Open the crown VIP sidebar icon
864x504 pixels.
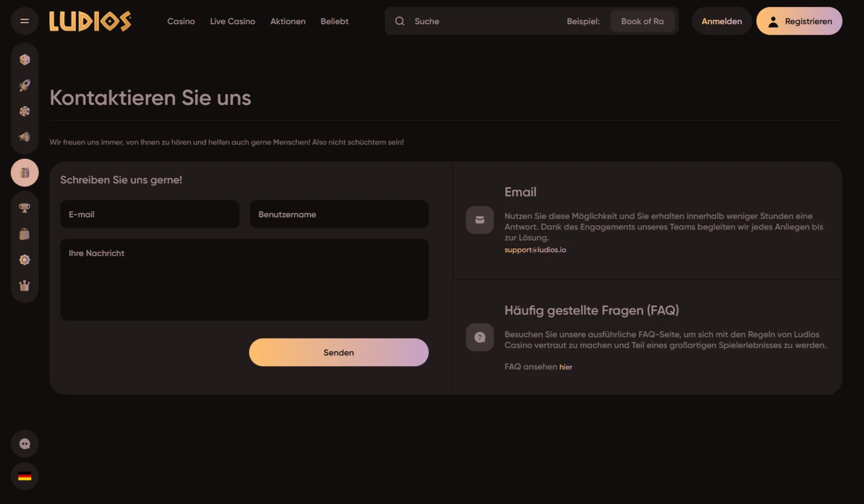(x=25, y=286)
